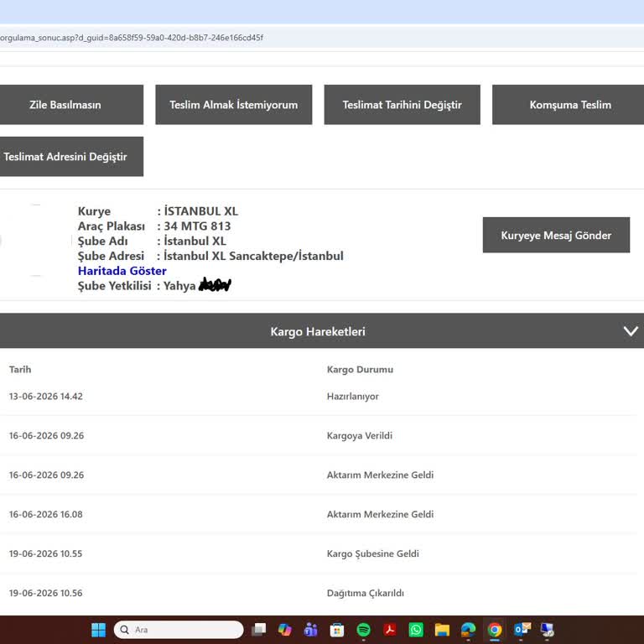Screen dimensions: 644x644
Task: Open Task View from taskbar
Action: click(x=259, y=630)
